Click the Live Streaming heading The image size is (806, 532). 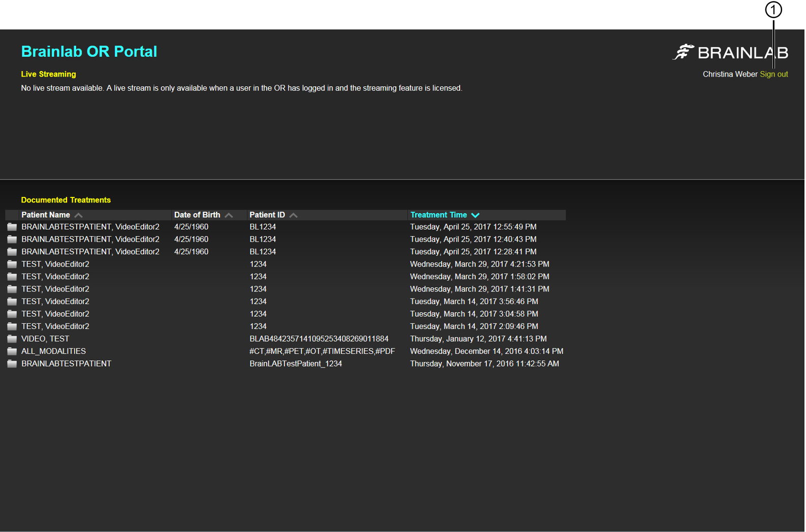tap(48, 74)
